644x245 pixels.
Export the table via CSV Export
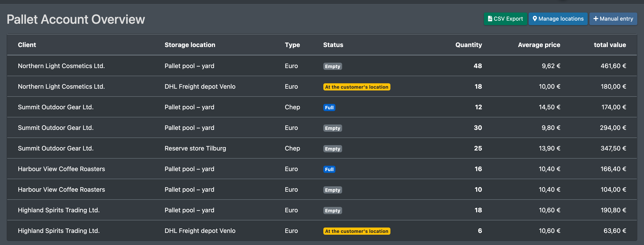pyautogui.click(x=505, y=19)
